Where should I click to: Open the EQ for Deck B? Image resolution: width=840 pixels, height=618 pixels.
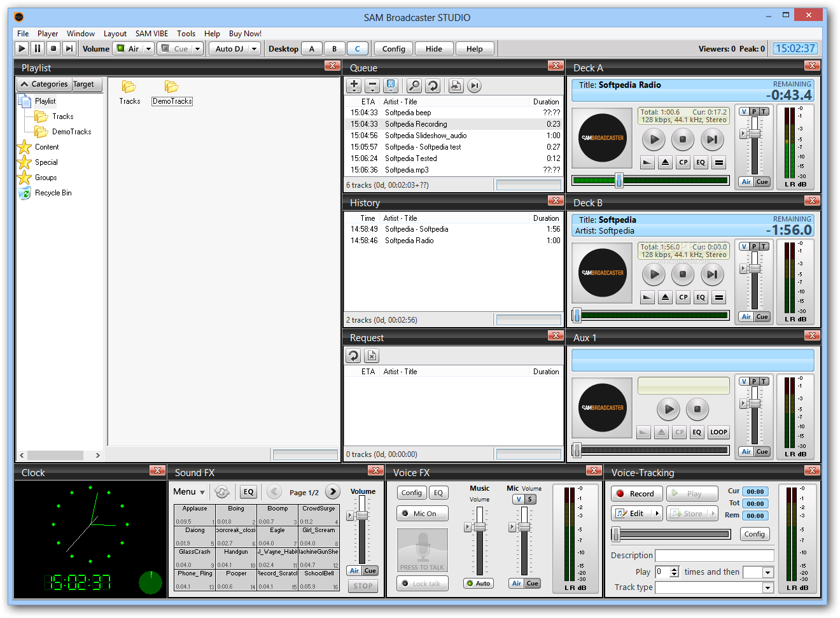pyautogui.click(x=701, y=297)
